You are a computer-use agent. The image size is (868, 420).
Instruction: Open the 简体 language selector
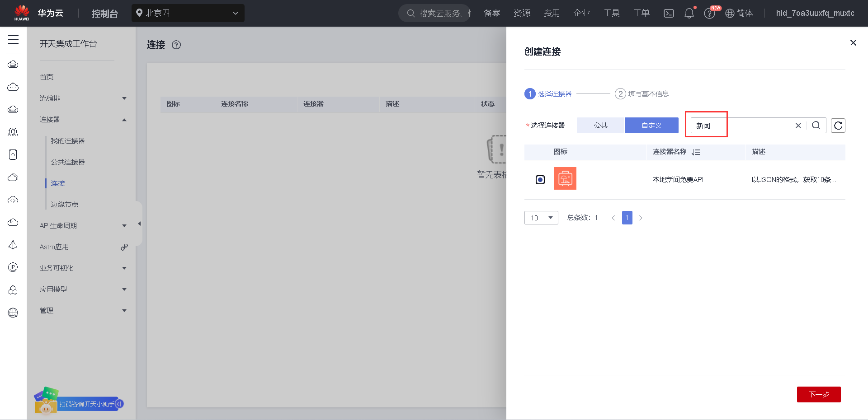click(x=740, y=13)
